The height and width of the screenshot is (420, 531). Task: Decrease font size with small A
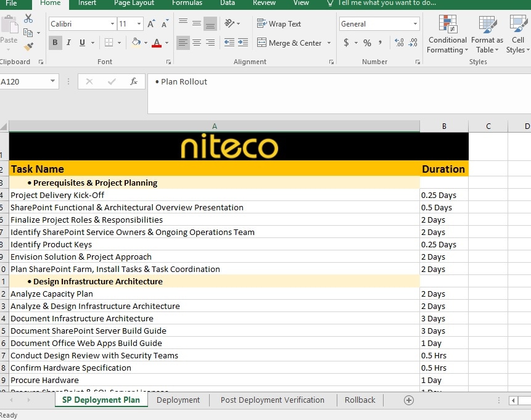click(165, 23)
